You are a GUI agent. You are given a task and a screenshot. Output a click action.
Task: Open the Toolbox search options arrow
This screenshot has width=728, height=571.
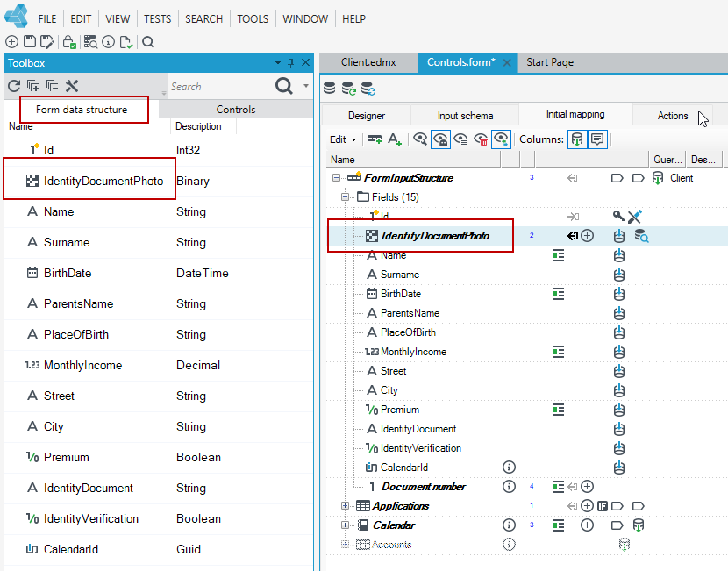coord(306,86)
